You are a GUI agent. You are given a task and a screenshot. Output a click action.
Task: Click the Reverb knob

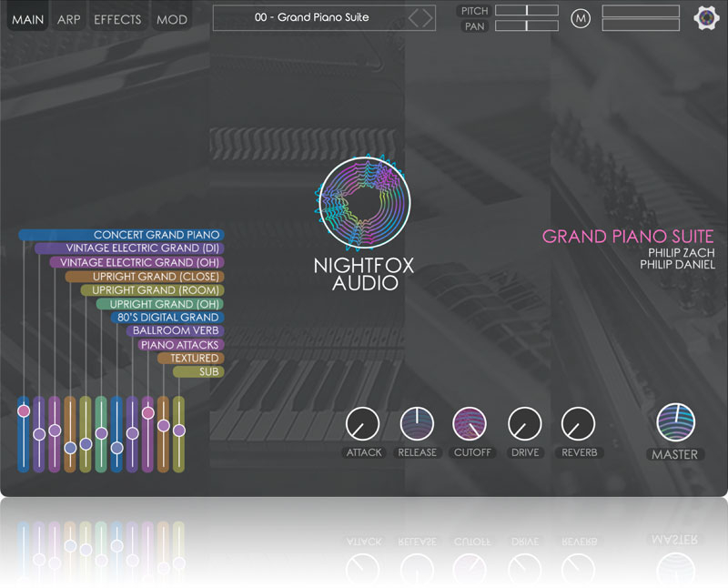coord(578,423)
